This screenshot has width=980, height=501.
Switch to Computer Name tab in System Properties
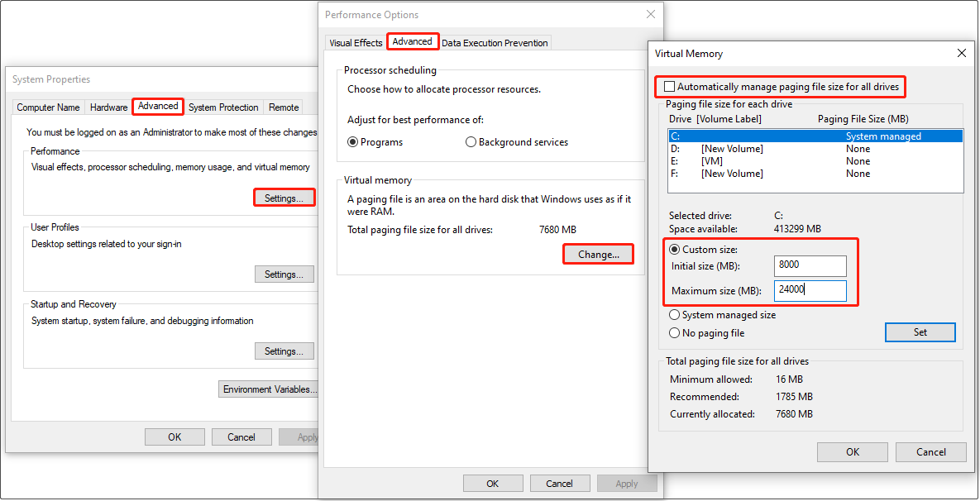pos(48,107)
